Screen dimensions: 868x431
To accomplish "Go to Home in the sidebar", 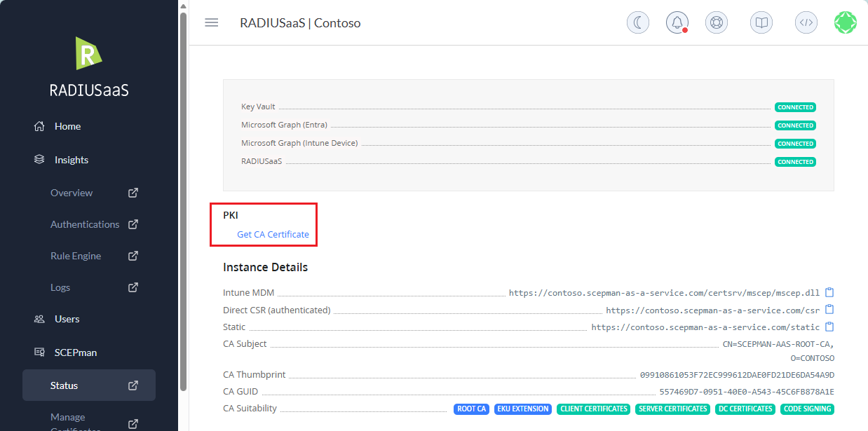I will 67,126.
